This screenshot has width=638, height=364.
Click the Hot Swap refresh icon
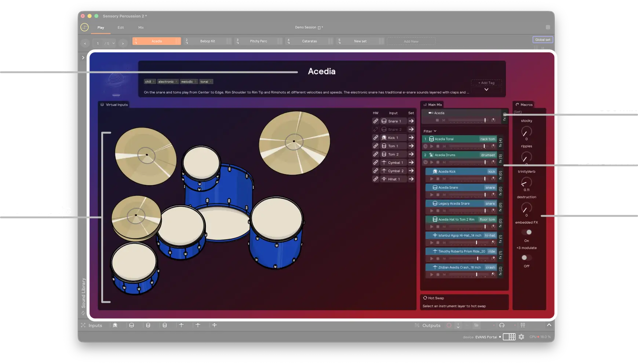(x=426, y=298)
